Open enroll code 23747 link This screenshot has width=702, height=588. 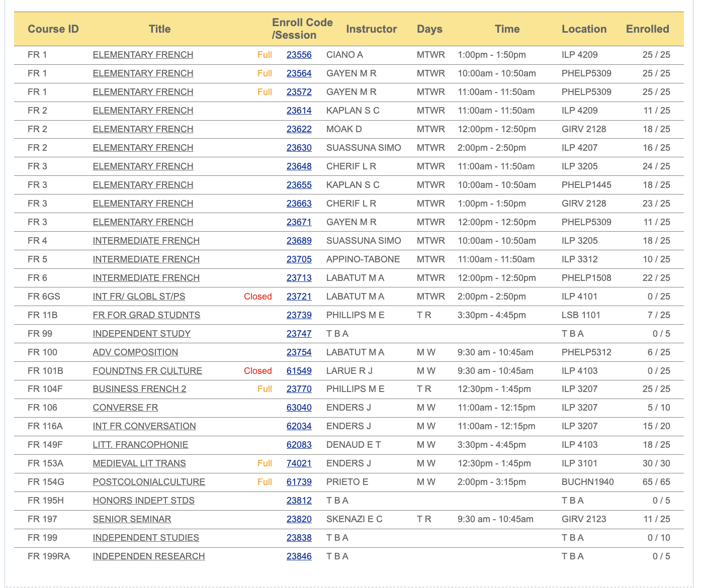299,334
